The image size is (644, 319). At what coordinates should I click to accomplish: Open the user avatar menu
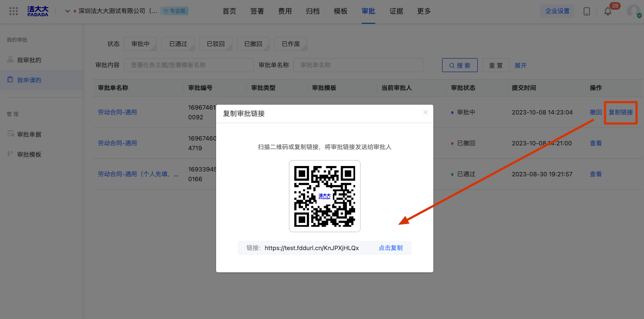click(633, 11)
